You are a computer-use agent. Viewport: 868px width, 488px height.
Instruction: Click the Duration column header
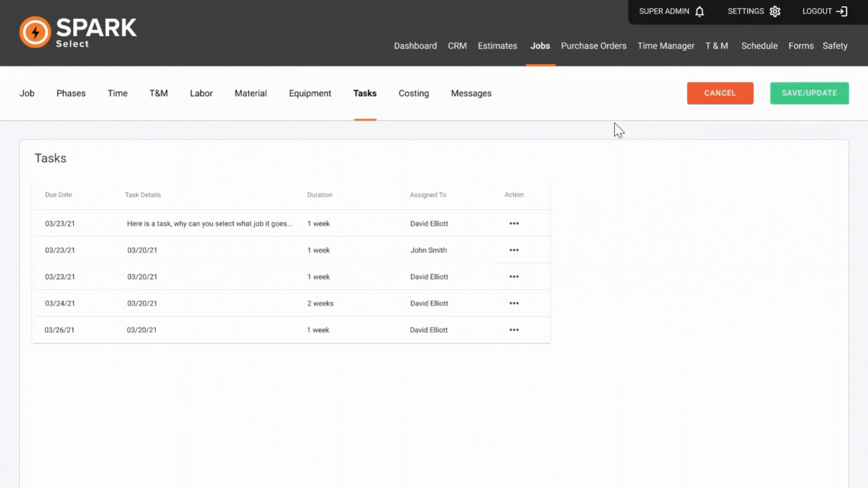pos(320,195)
